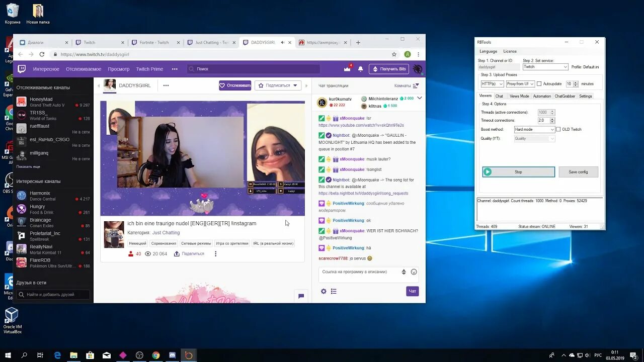Open the Windows search icon on taskbar
The width and height of the screenshot is (644, 362).
pyautogui.click(x=24, y=355)
